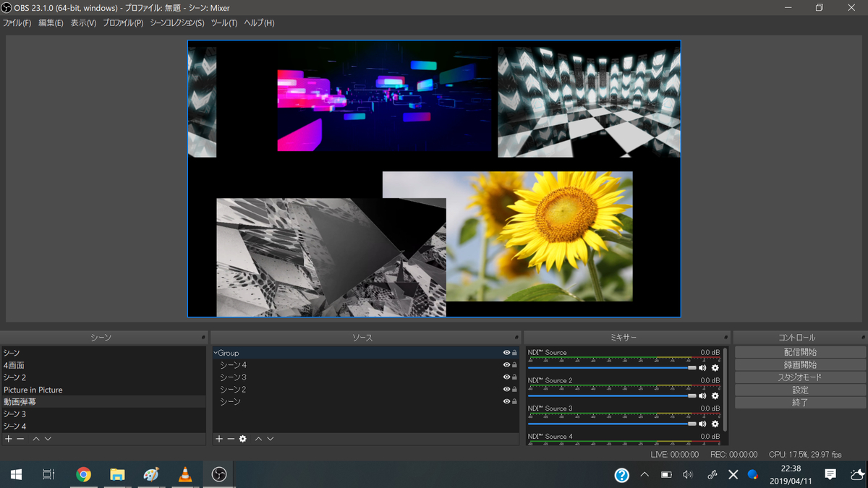
Task: Open File Explorer from the taskbar
Action: [x=117, y=474]
